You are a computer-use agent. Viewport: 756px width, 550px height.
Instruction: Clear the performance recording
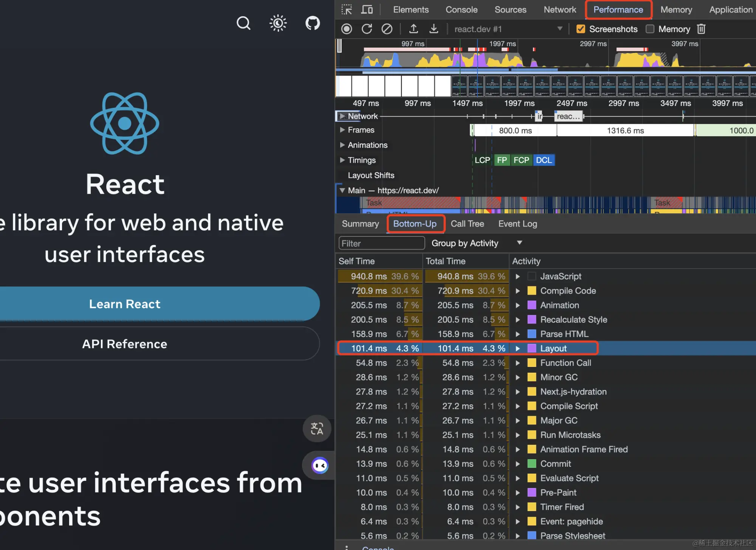pos(387,29)
